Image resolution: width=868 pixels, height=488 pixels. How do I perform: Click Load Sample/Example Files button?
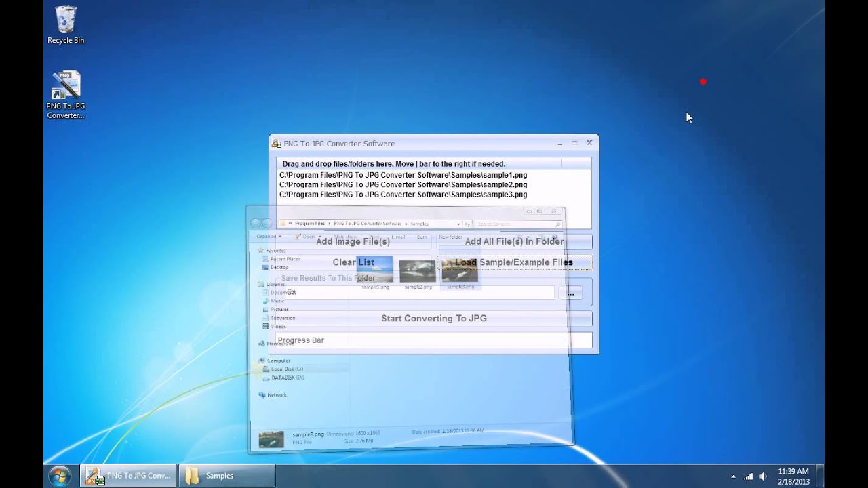coord(515,262)
